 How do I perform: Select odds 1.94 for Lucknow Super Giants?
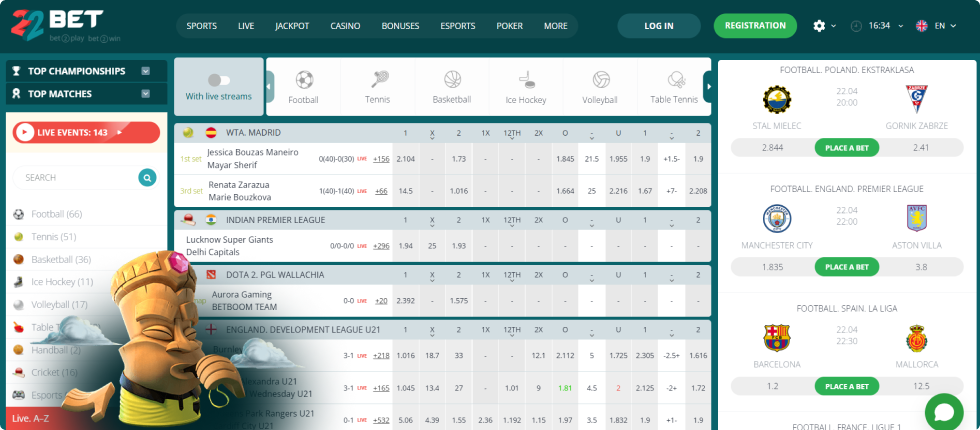click(x=405, y=246)
